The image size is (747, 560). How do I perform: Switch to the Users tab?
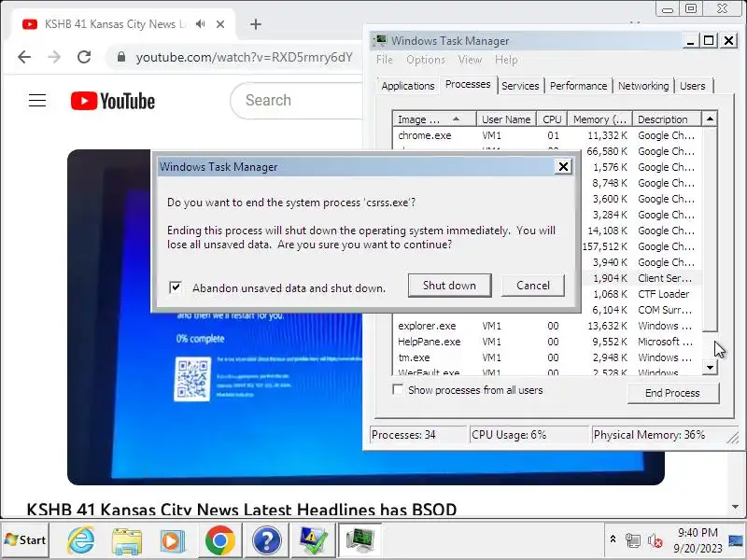tap(692, 86)
